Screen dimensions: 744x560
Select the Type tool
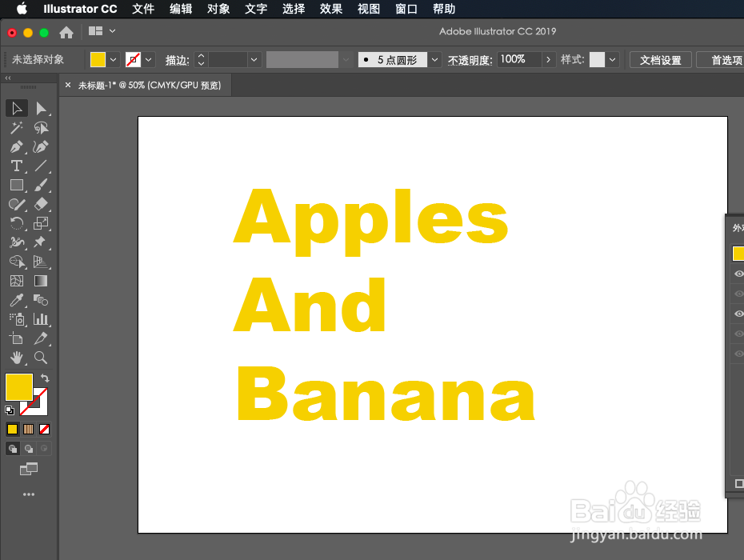pyautogui.click(x=17, y=166)
